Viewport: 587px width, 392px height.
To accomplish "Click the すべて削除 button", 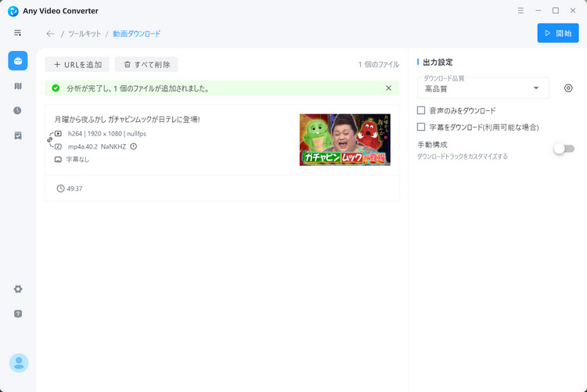I will (146, 64).
